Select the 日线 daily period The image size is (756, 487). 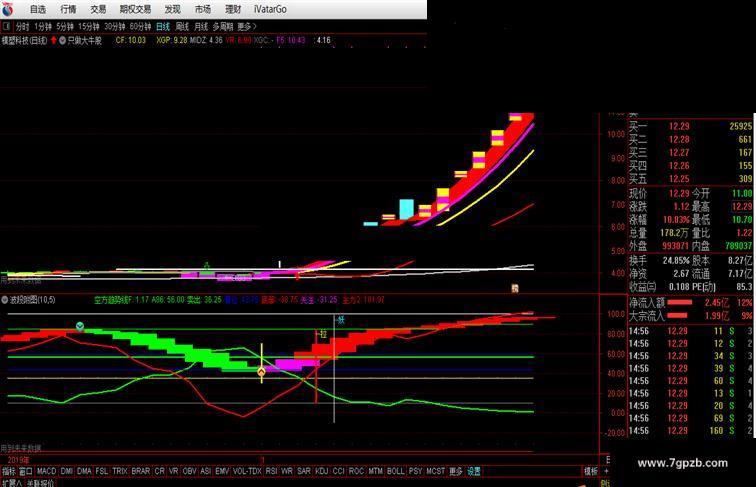(x=163, y=27)
